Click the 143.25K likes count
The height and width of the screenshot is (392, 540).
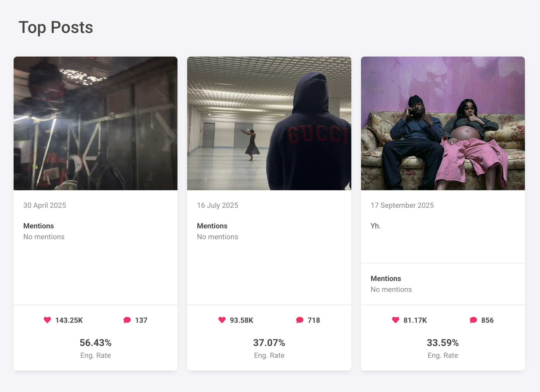(69, 320)
